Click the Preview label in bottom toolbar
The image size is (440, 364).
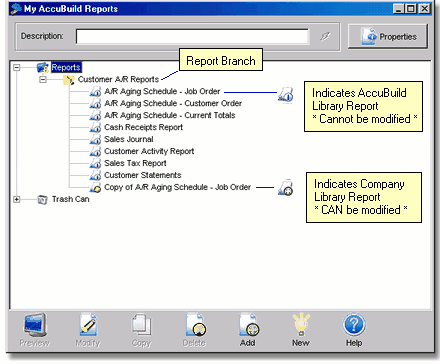[35, 343]
